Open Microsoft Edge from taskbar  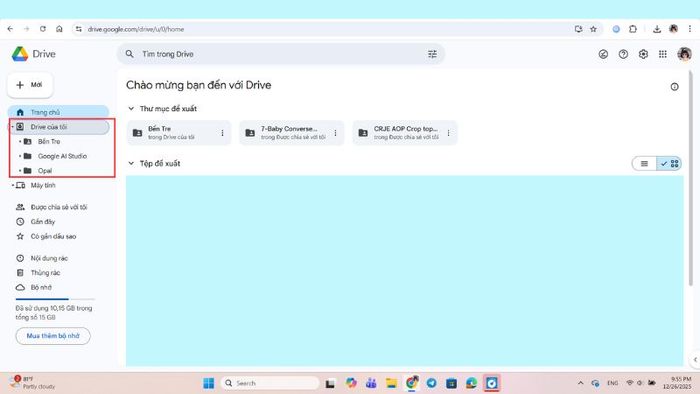point(471,383)
